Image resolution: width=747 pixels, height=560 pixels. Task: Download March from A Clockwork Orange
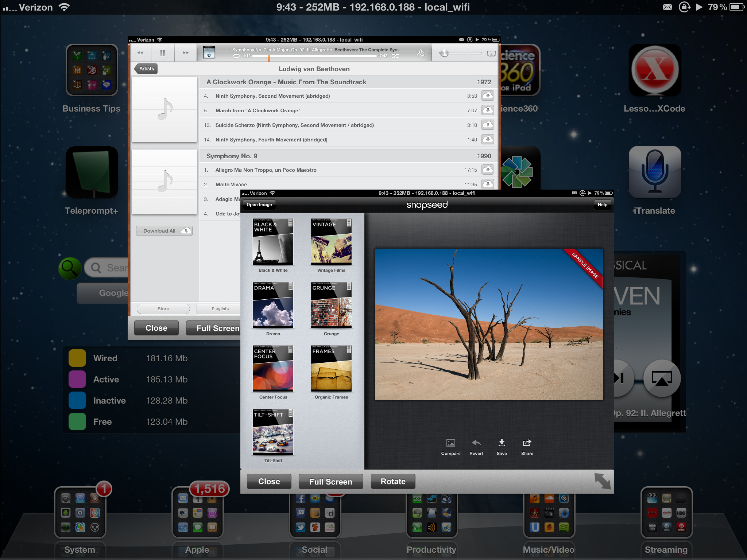pyautogui.click(x=488, y=110)
